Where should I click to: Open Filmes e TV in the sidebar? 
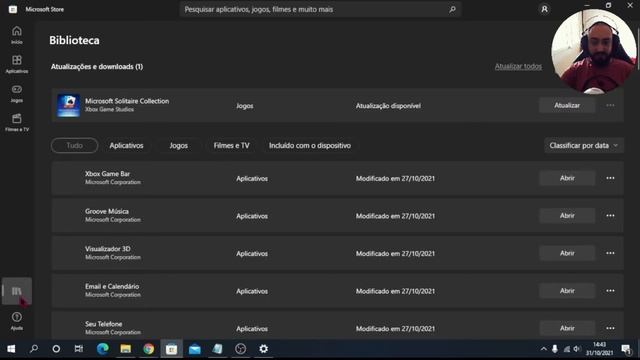click(17, 122)
